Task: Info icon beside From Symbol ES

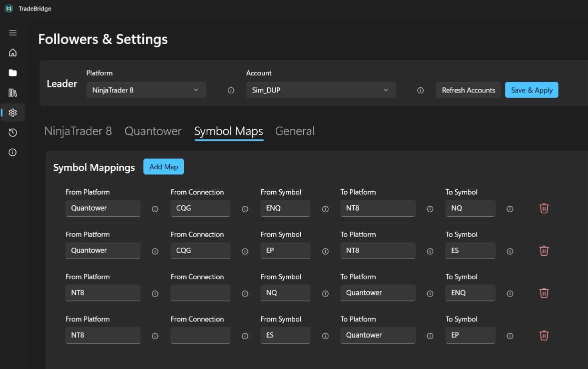Action: pyautogui.click(x=325, y=337)
